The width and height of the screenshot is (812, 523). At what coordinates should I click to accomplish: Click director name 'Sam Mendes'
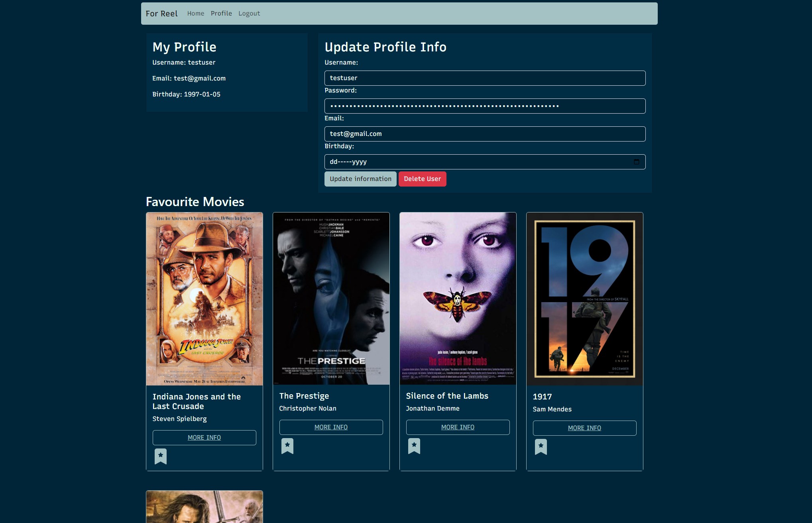click(x=552, y=409)
